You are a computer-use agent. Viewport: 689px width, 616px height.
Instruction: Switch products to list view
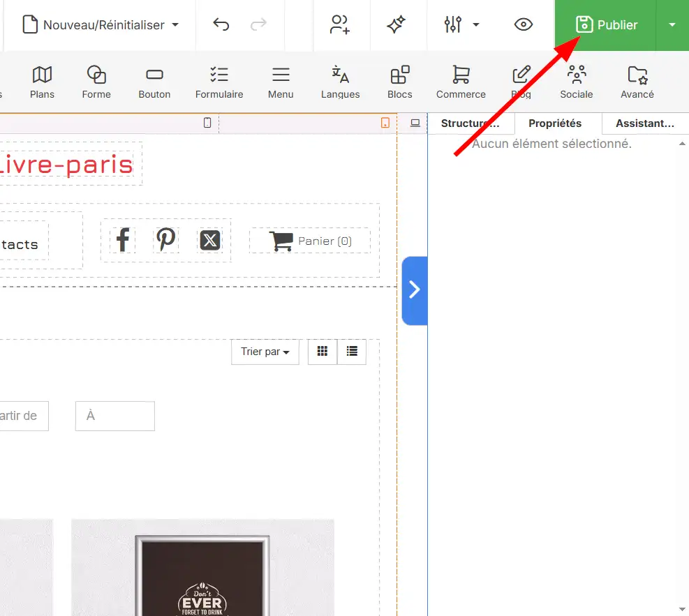pyautogui.click(x=352, y=352)
